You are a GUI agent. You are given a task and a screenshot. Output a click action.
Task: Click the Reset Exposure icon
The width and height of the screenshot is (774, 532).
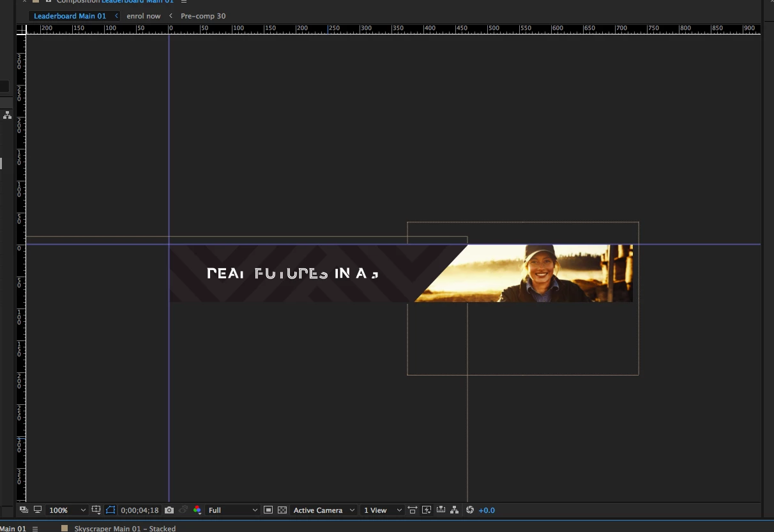(470, 510)
